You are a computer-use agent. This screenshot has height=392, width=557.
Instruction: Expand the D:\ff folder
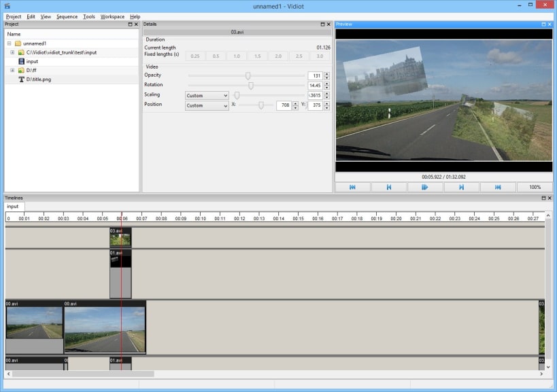click(12, 71)
